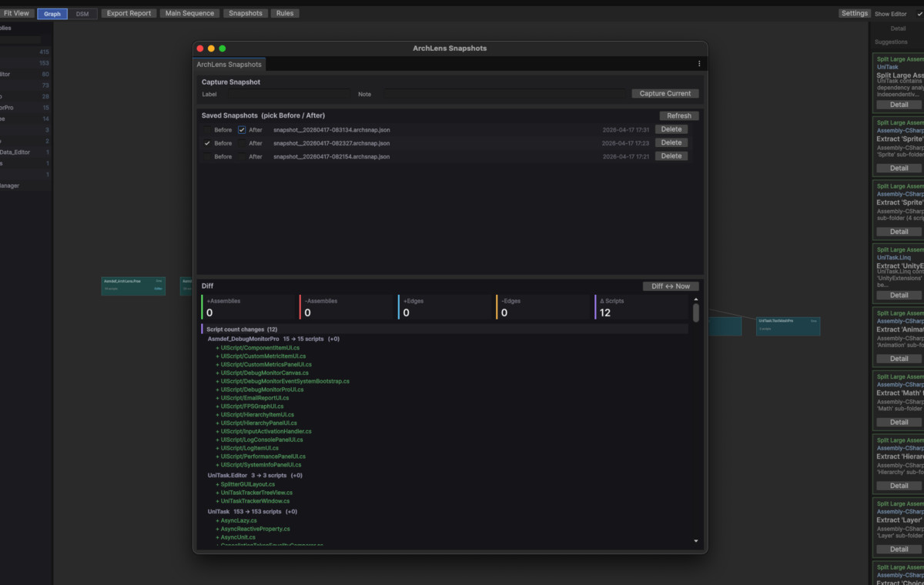
Task: Click UIScript/LogItemUI.cs entry
Action: pyautogui.click(x=247, y=447)
